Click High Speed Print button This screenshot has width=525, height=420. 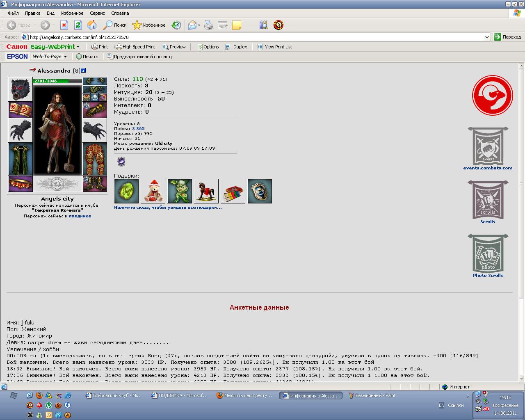point(135,47)
